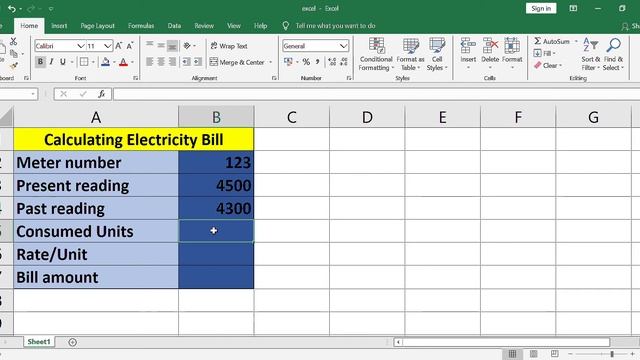Switch to Page Layout tab
This screenshot has width=640, height=360.
(x=97, y=26)
